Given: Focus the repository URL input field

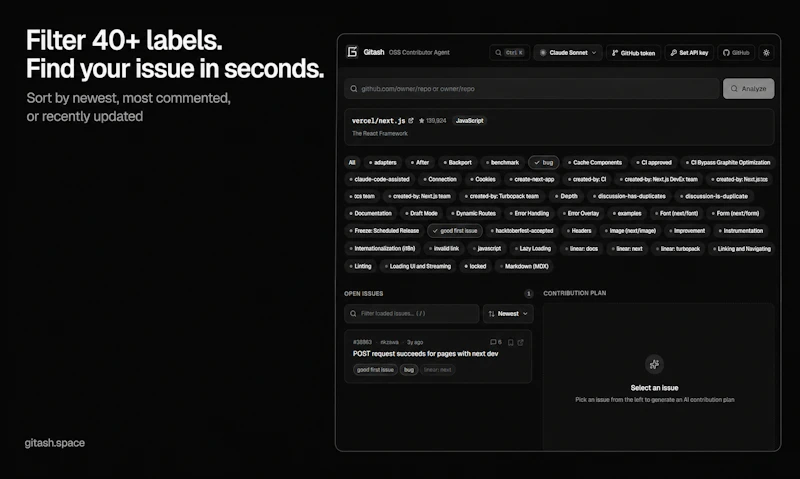Looking at the screenshot, I should pos(532,89).
